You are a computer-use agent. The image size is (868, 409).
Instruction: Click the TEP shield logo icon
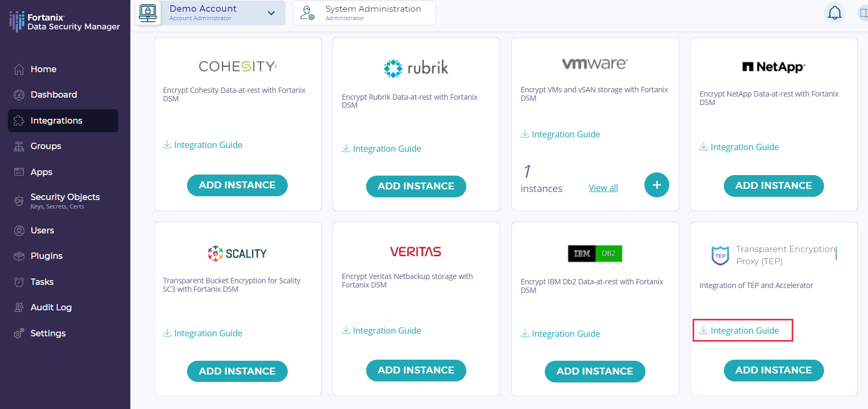(x=720, y=255)
